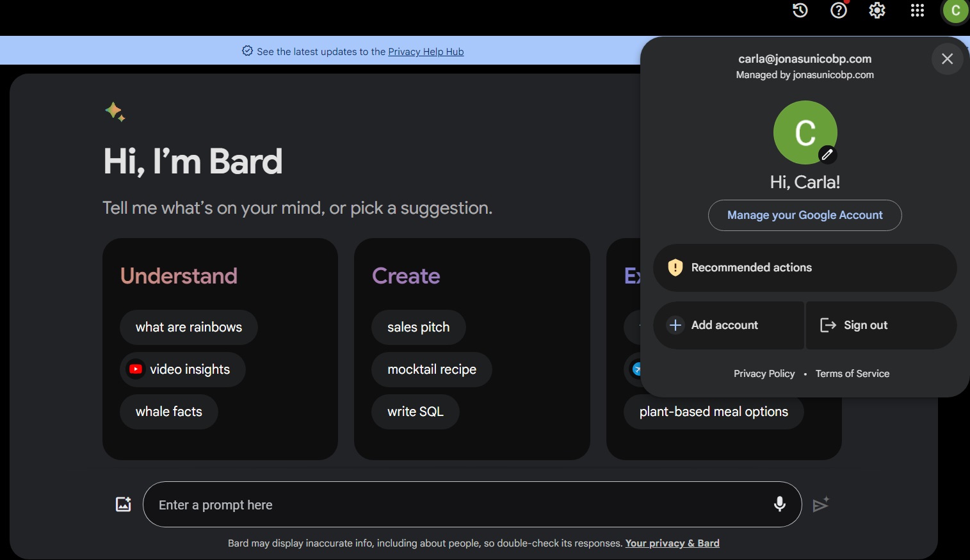
Task: Click the sign out arrow icon
Action: (828, 325)
